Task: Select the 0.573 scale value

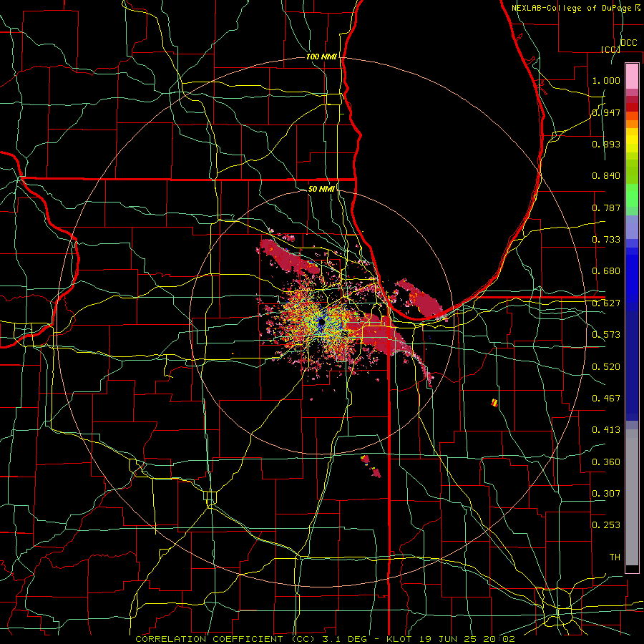Action: tap(606, 335)
